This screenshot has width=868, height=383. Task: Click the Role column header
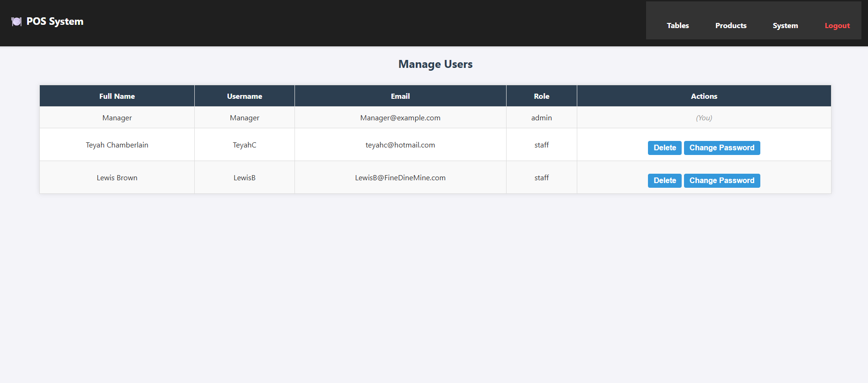point(541,96)
